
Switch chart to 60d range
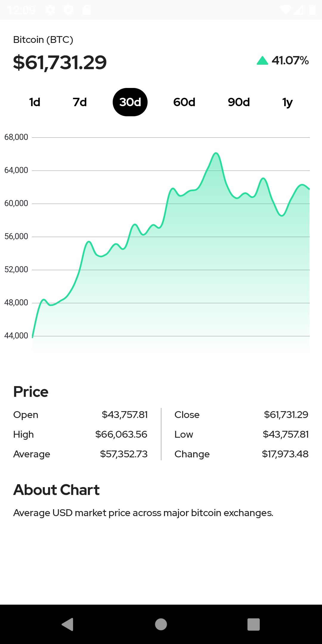point(184,102)
